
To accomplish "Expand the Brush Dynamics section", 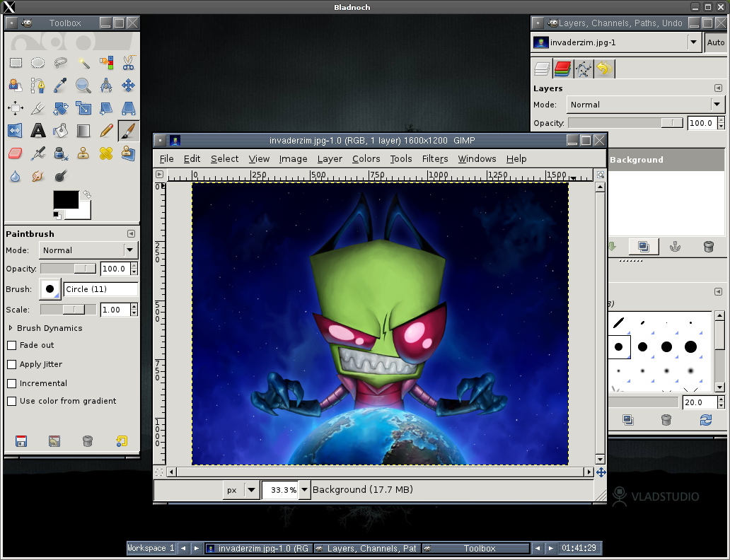I will [x=11, y=328].
